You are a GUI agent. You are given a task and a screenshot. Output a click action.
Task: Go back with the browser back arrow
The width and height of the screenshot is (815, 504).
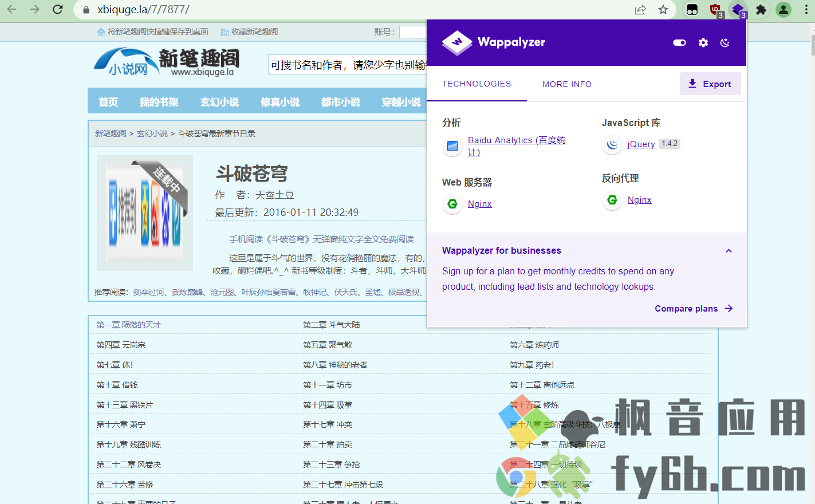pyautogui.click(x=12, y=9)
